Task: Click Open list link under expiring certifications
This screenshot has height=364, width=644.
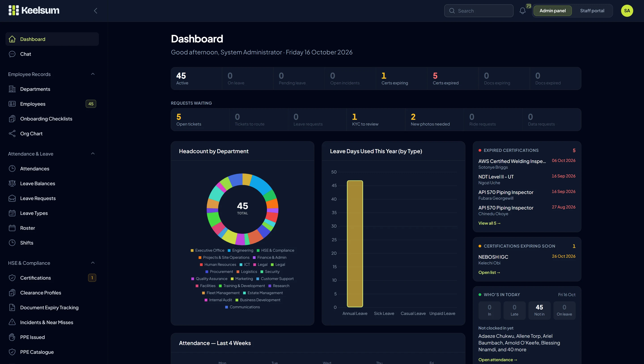Action: [489, 272]
